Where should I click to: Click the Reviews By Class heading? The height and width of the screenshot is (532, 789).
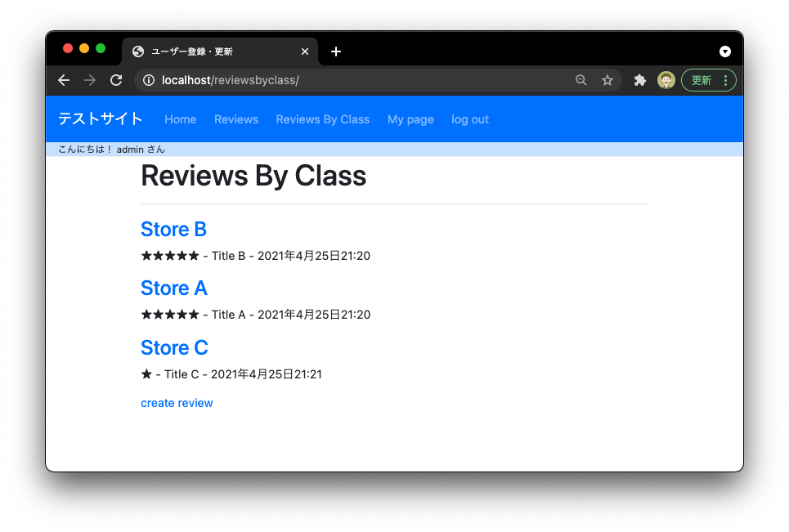pyautogui.click(x=253, y=176)
